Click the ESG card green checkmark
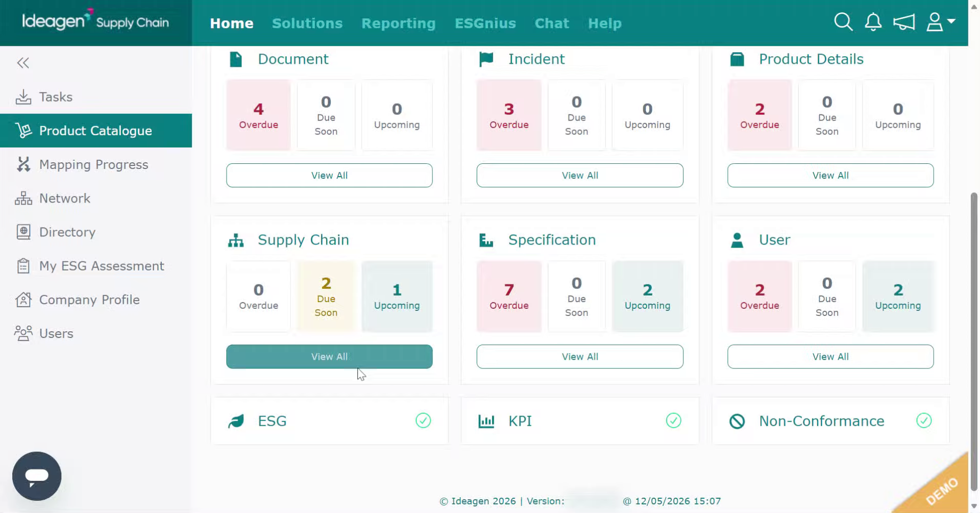Image resolution: width=980 pixels, height=513 pixels. [423, 421]
